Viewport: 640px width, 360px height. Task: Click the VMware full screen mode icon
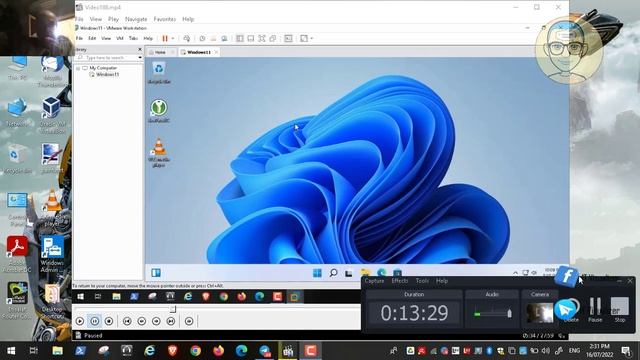pos(262,38)
